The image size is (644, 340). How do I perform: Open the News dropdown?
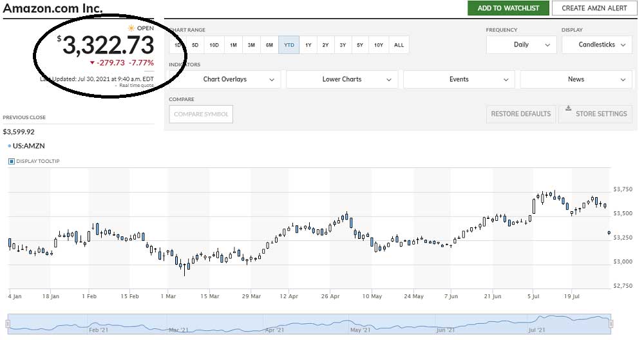pyautogui.click(x=576, y=79)
